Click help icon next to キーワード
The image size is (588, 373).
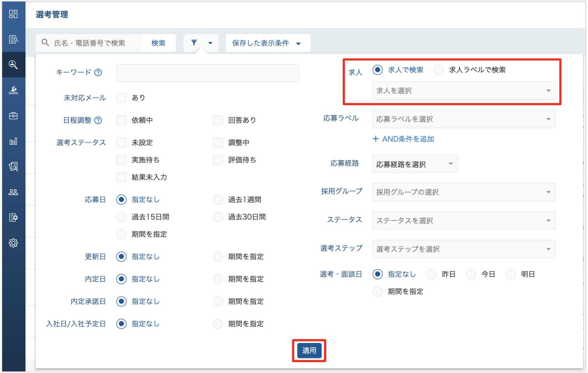click(98, 73)
